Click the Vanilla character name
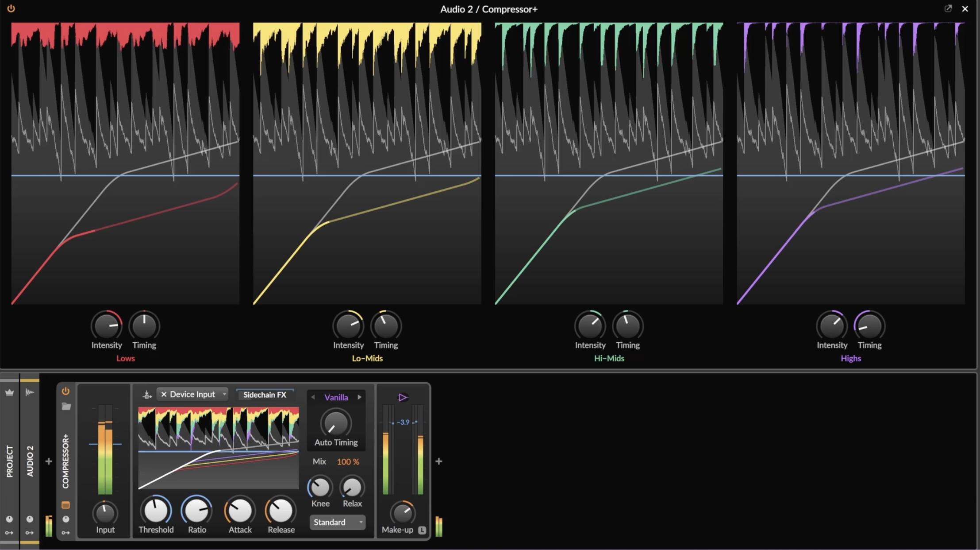 (x=336, y=397)
